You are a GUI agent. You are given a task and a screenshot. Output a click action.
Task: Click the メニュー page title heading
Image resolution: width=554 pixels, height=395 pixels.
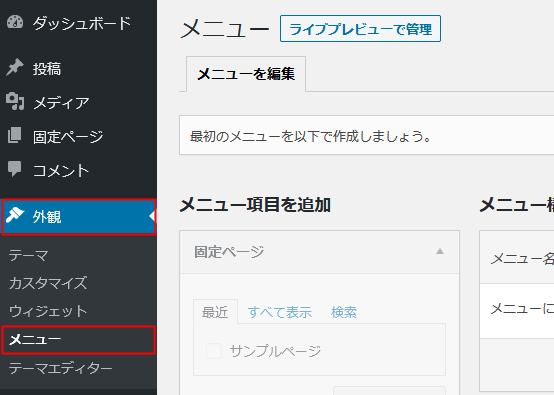225,29
